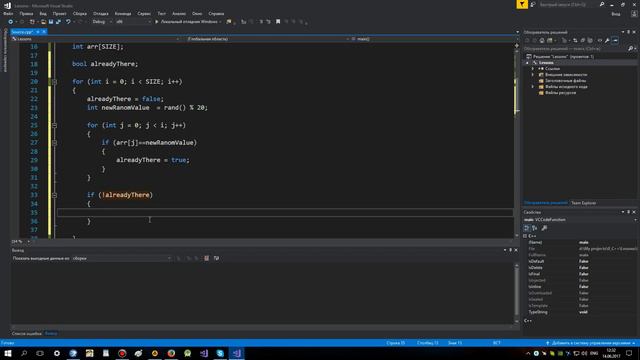
Task: Open the editor zoom percentage dropdown
Action: (20, 242)
